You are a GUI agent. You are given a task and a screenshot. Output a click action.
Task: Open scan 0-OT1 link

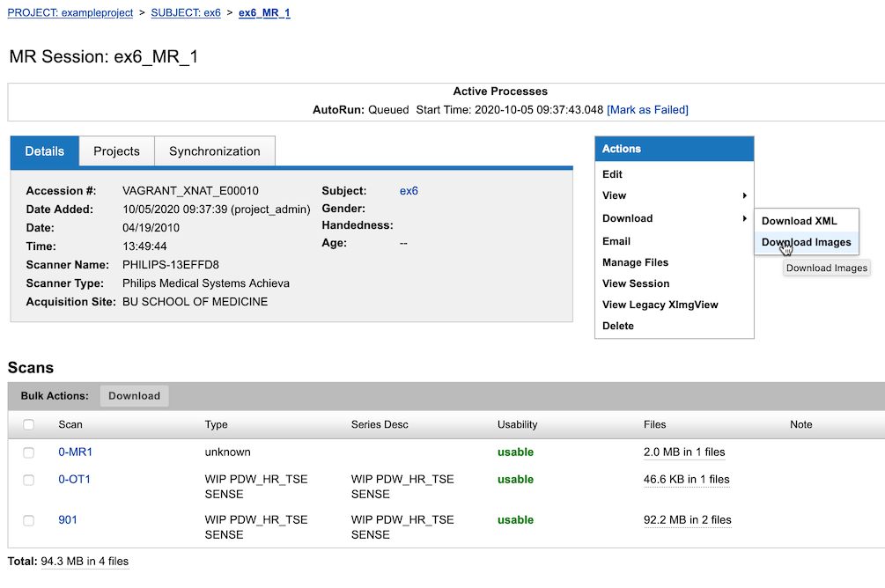[x=75, y=479]
